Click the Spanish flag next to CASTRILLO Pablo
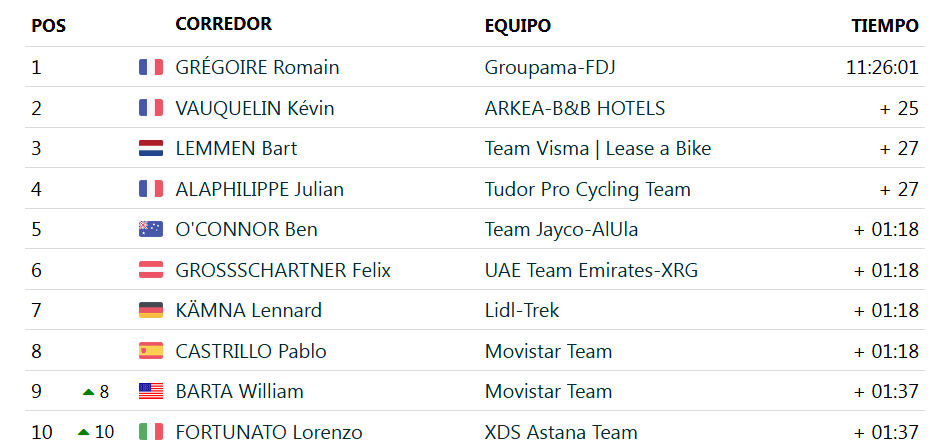The height and width of the screenshot is (448, 944). click(x=151, y=351)
